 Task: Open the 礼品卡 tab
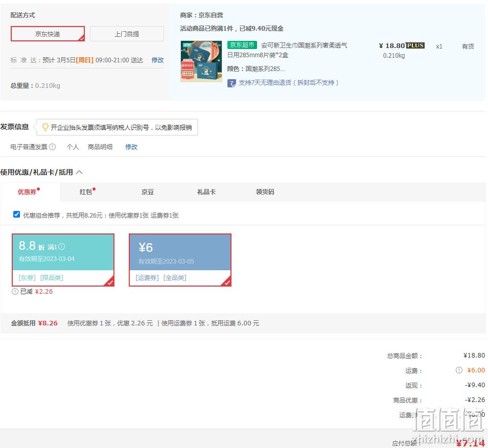[206, 192]
